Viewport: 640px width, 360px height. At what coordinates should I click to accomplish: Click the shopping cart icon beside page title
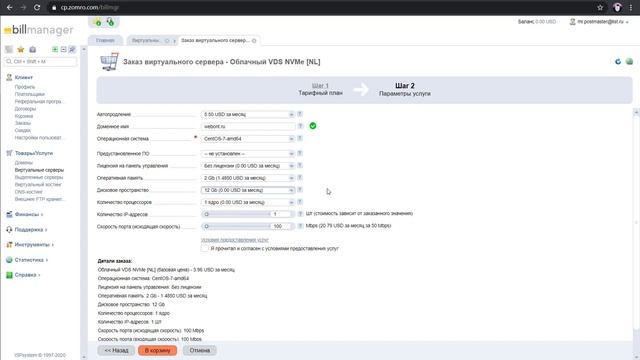tap(109, 62)
